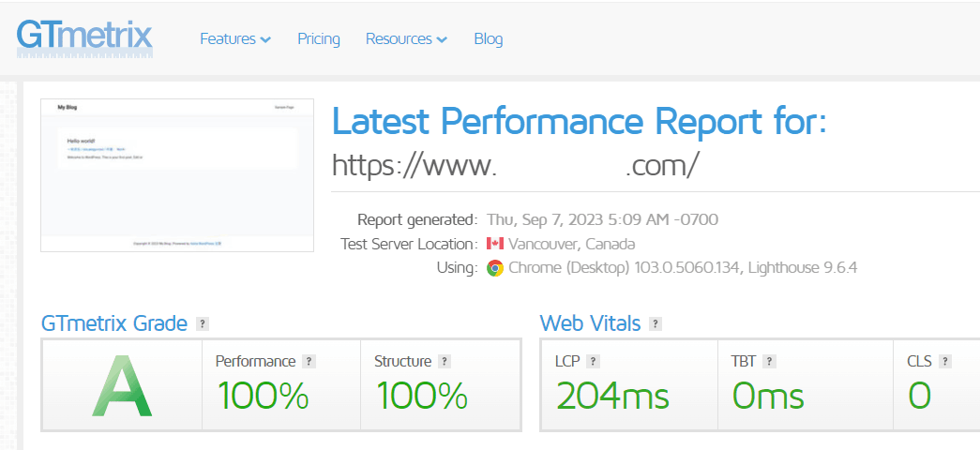Click the GTmetrix logo
Viewport: 980px width, 450px height.
click(84, 37)
